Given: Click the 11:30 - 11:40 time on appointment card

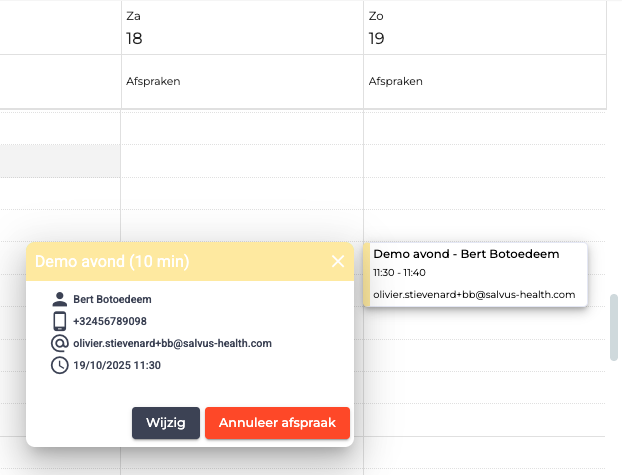Looking at the screenshot, I should (398, 272).
